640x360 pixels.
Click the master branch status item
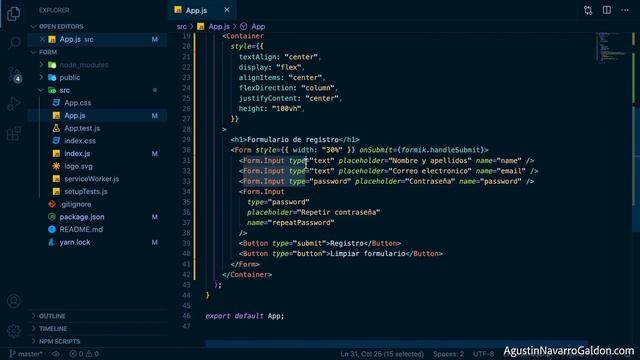tap(26, 354)
